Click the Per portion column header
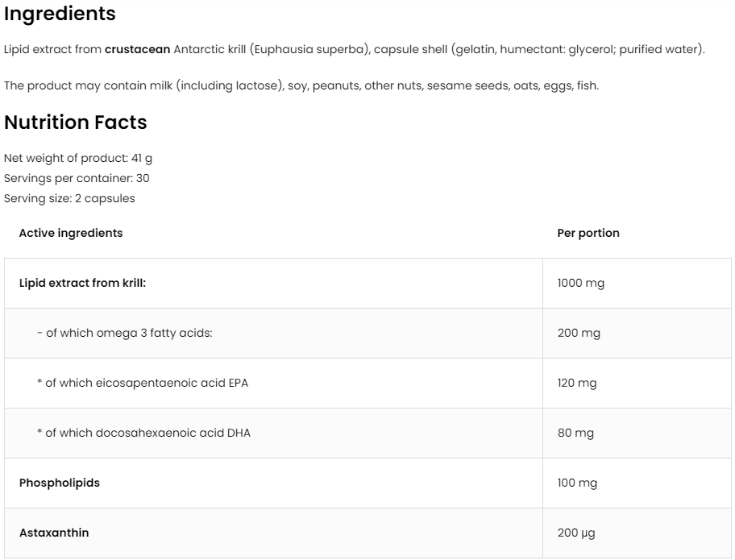 588,233
